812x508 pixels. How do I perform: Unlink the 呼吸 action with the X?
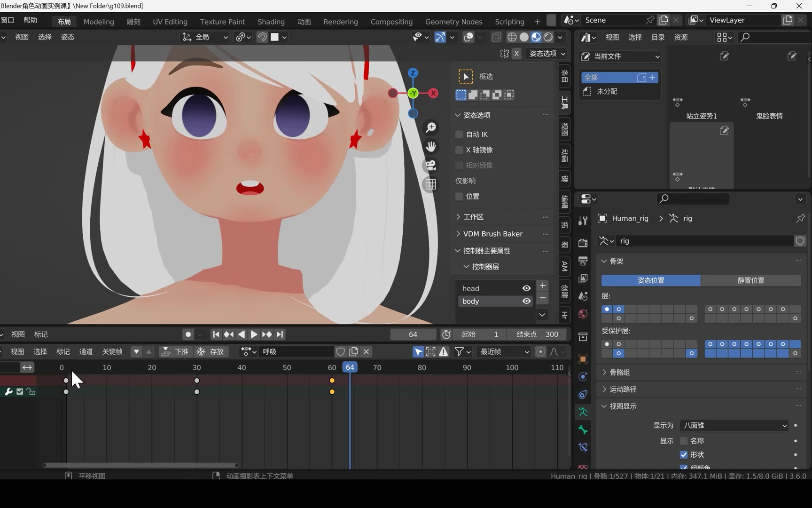click(367, 351)
